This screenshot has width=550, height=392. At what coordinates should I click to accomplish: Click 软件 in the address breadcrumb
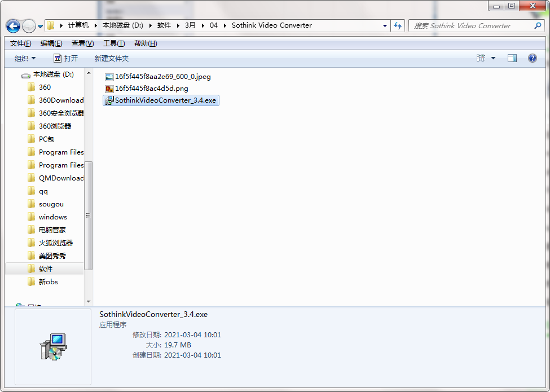tap(164, 25)
